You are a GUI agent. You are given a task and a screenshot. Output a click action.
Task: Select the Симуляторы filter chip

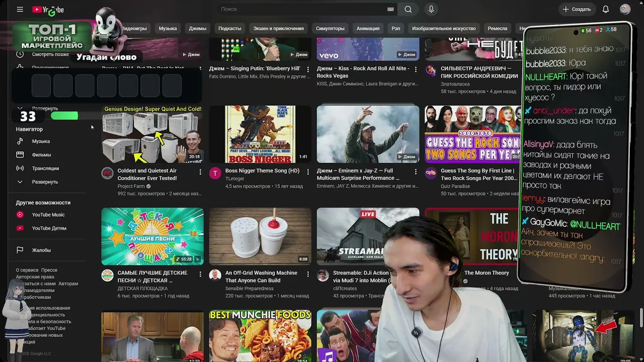coord(330,29)
